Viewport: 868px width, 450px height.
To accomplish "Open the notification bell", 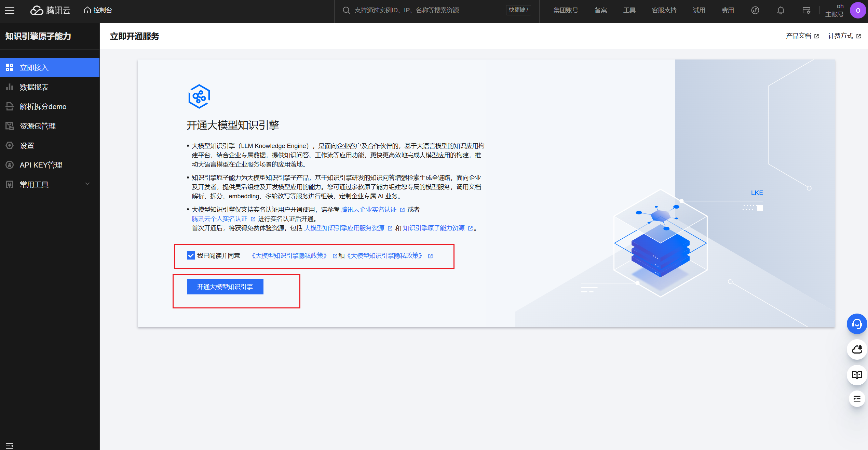I will 781,10.
